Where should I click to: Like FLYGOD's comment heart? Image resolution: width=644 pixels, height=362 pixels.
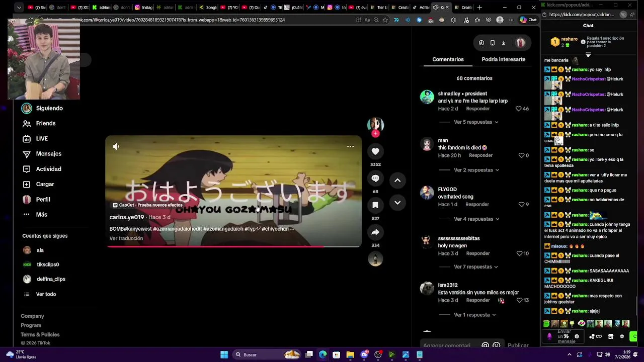(521, 205)
